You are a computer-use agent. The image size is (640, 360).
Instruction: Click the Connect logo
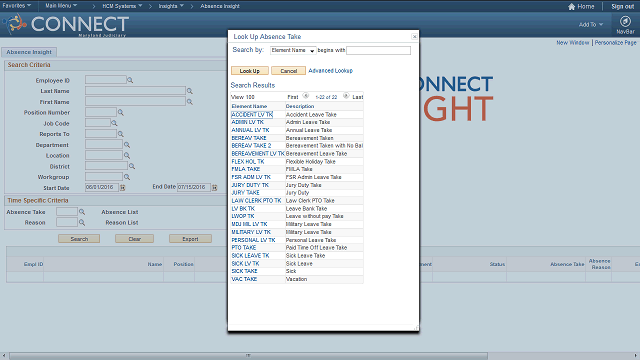[x=67, y=24]
